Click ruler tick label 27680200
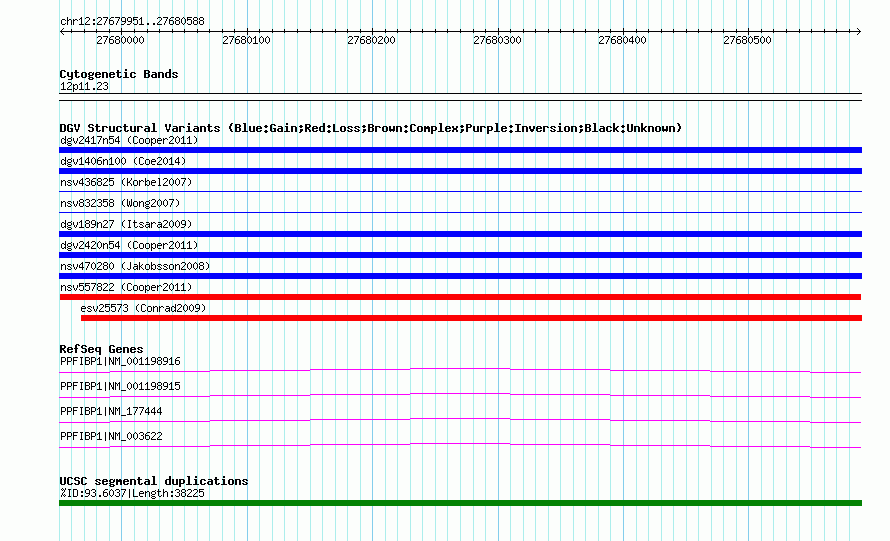Image resolution: width=890 pixels, height=541 pixels. (371, 40)
